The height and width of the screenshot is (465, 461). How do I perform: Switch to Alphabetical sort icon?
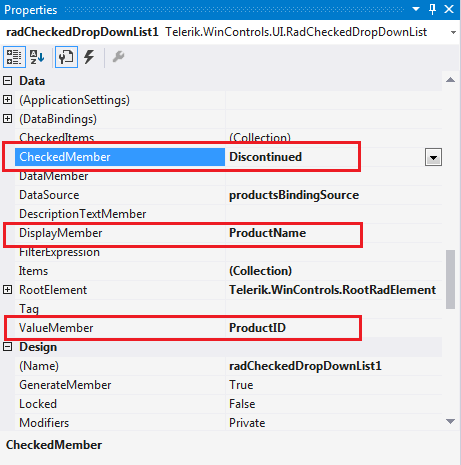tap(37, 57)
